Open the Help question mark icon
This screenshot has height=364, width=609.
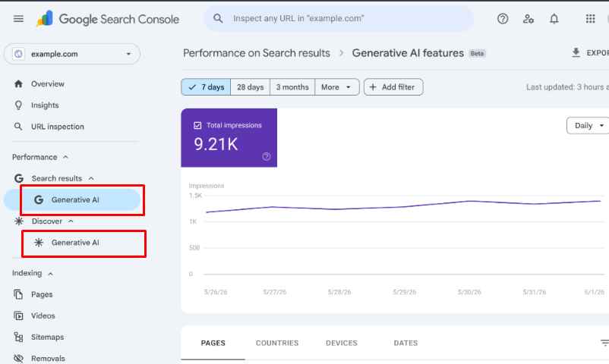(503, 19)
